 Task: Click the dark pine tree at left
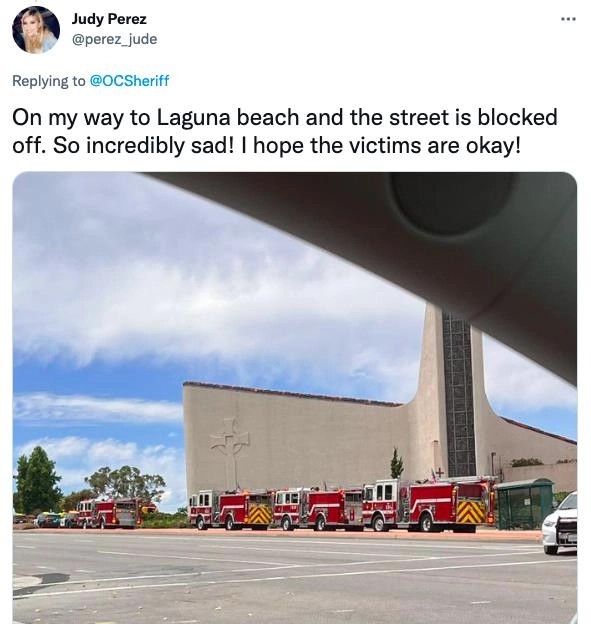click(37, 480)
